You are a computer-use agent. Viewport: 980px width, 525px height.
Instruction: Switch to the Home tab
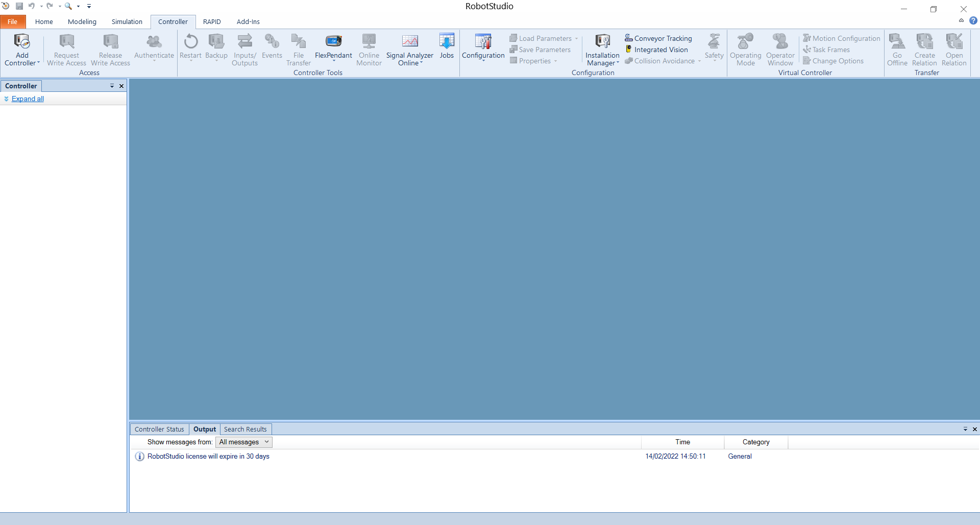point(44,21)
